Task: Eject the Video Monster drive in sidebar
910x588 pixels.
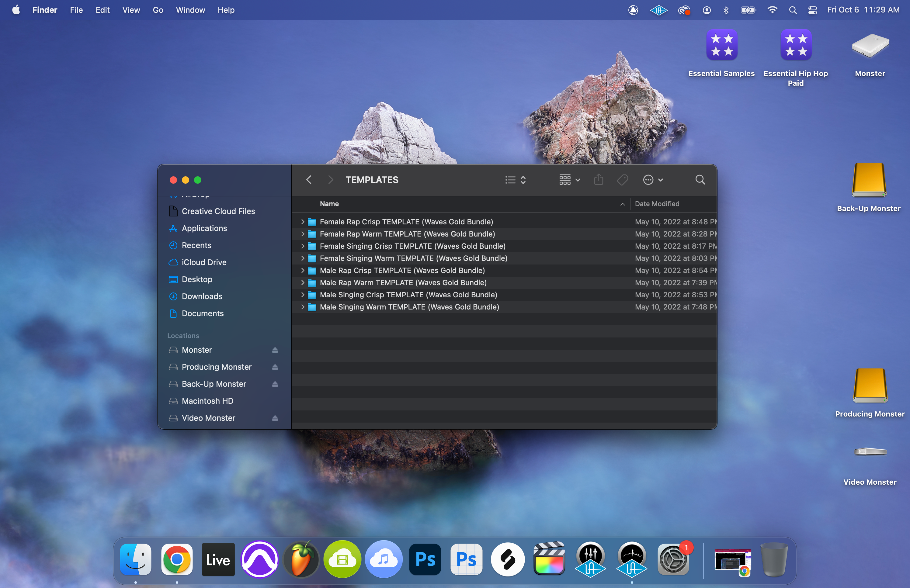Action: [275, 418]
